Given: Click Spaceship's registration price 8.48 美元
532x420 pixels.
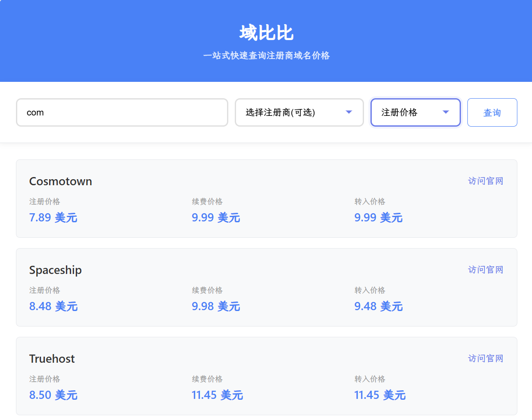Looking at the screenshot, I should click(53, 306).
